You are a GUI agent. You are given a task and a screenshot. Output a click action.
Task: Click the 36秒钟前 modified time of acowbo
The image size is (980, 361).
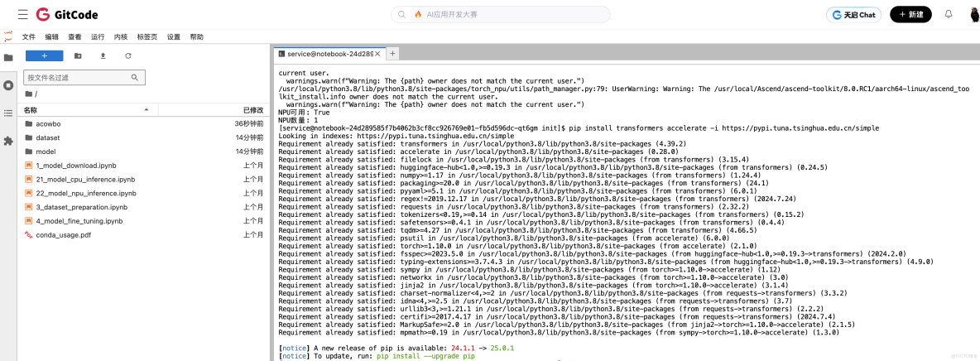click(x=249, y=124)
